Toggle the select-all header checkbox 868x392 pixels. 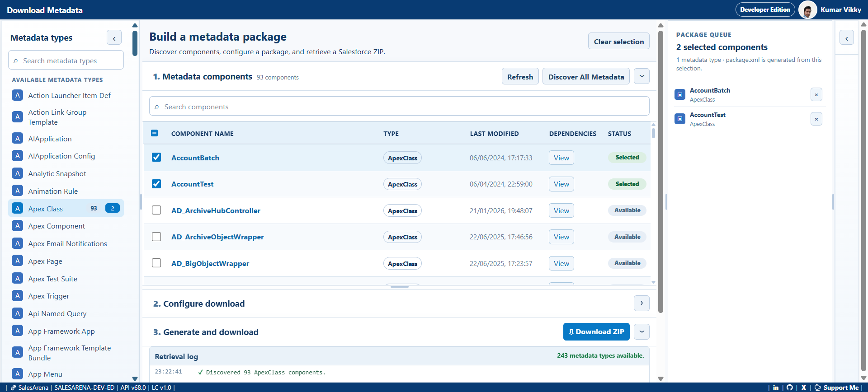pyautogui.click(x=154, y=133)
